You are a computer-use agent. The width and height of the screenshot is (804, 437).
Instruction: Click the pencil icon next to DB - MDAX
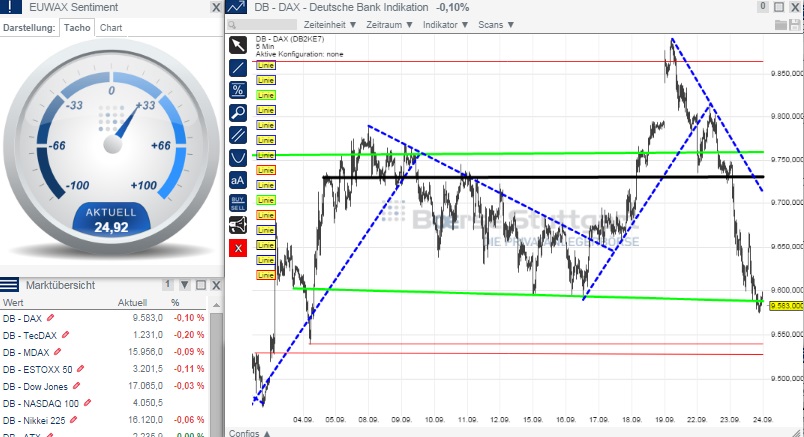(x=57, y=352)
